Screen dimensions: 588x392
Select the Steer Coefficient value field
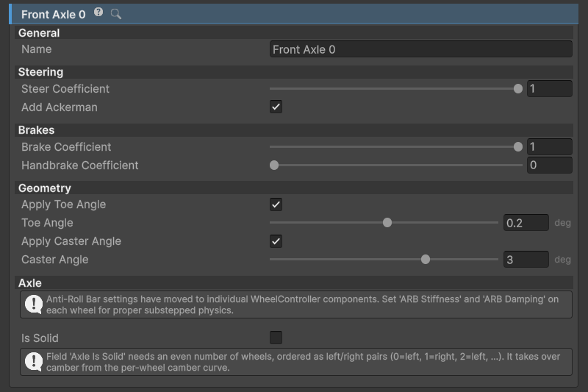[x=549, y=88]
